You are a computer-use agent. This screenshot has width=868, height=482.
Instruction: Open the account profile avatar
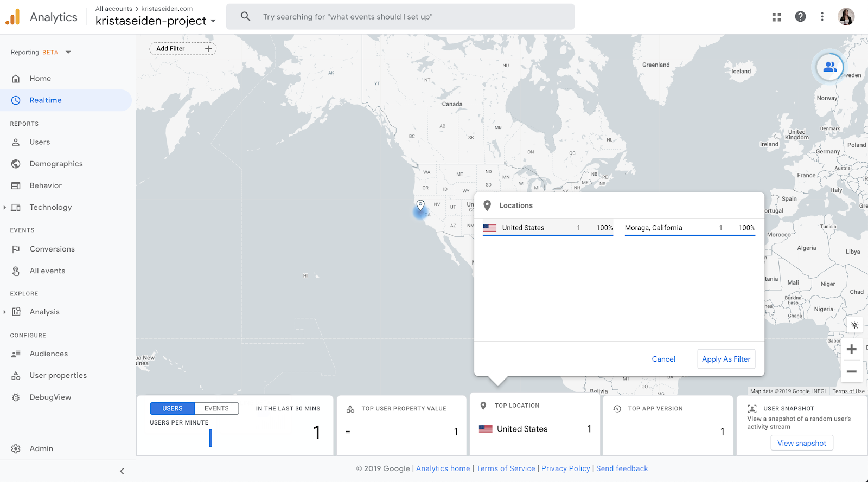click(846, 17)
